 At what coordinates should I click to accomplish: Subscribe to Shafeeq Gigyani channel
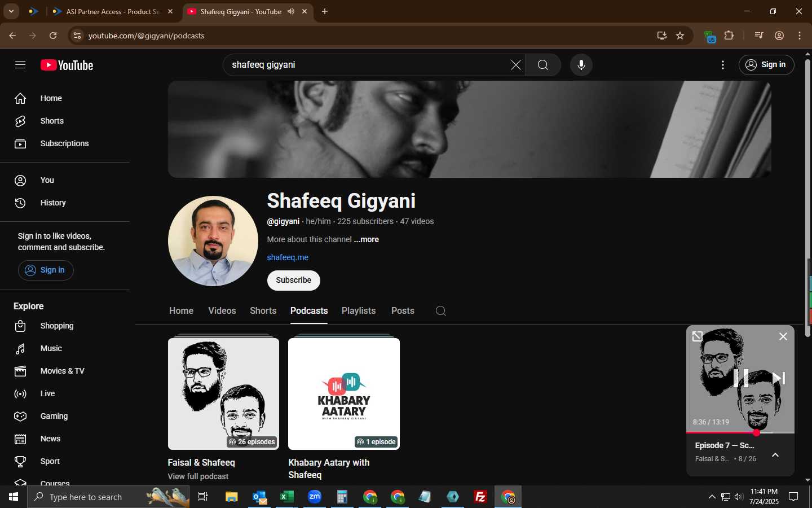point(293,280)
